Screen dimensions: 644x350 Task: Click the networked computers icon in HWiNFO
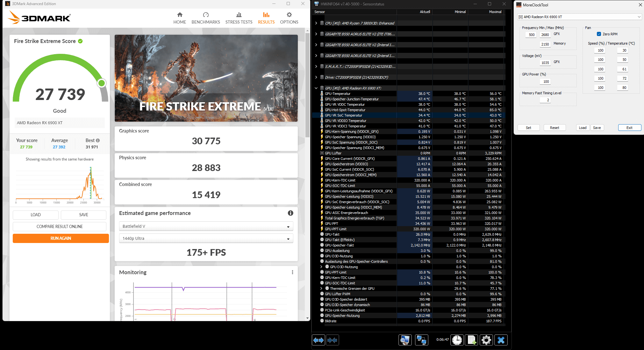click(x=422, y=340)
